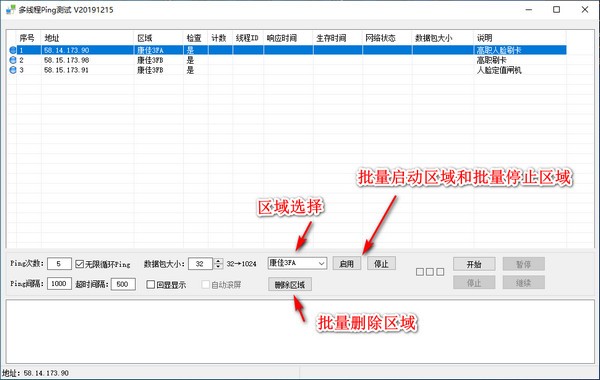Click the 停止 button beside 启用
600x380 pixels.
pos(381,264)
